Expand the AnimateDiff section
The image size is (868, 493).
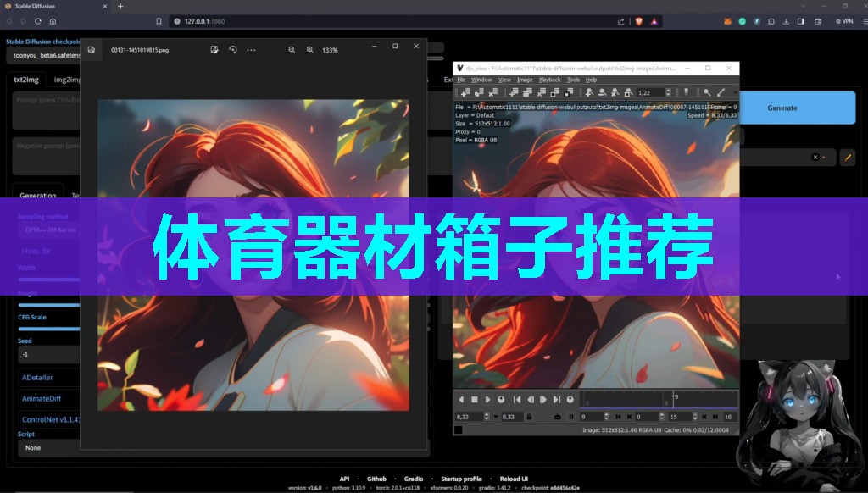pos(48,398)
